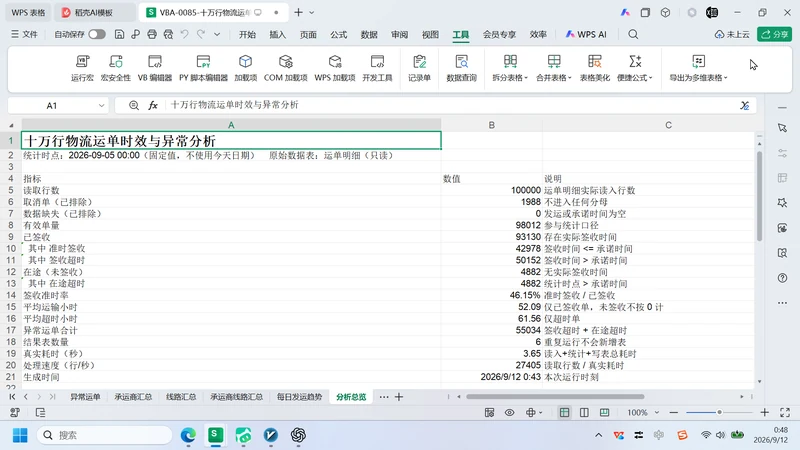The height and width of the screenshot is (450, 800).
Task: Switch to page break preview icon
Action: pyautogui.click(x=605, y=412)
